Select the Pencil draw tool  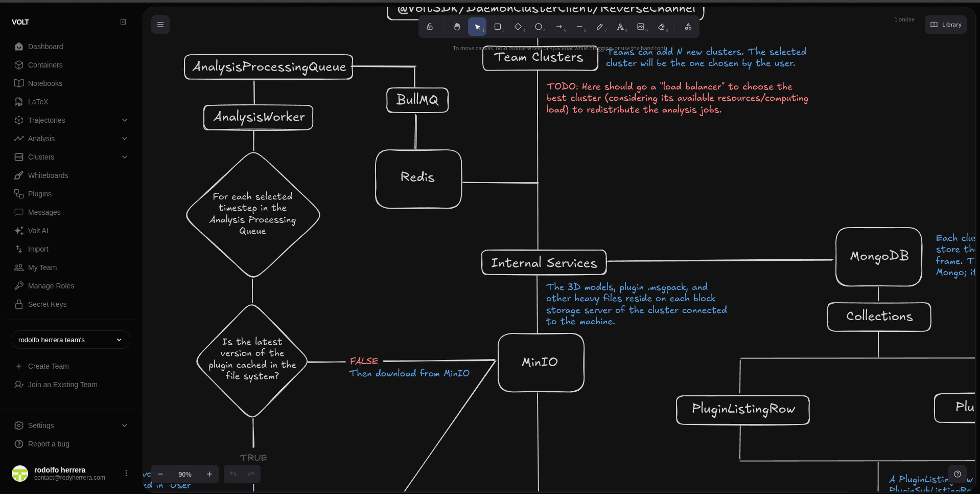[600, 27]
